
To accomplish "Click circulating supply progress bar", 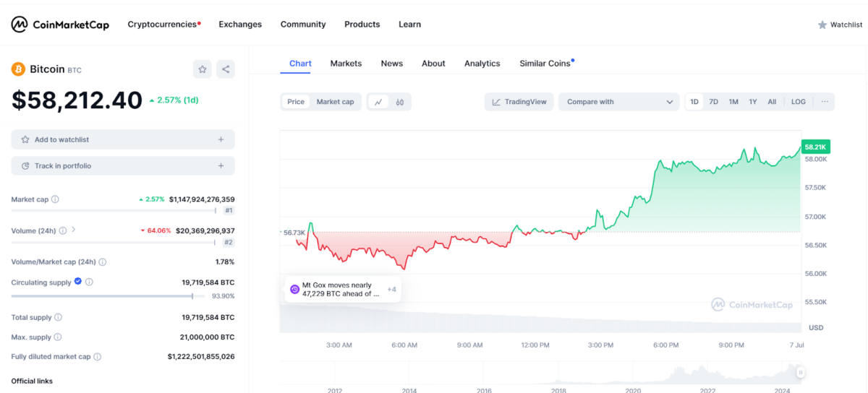I will tap(107, 295).
